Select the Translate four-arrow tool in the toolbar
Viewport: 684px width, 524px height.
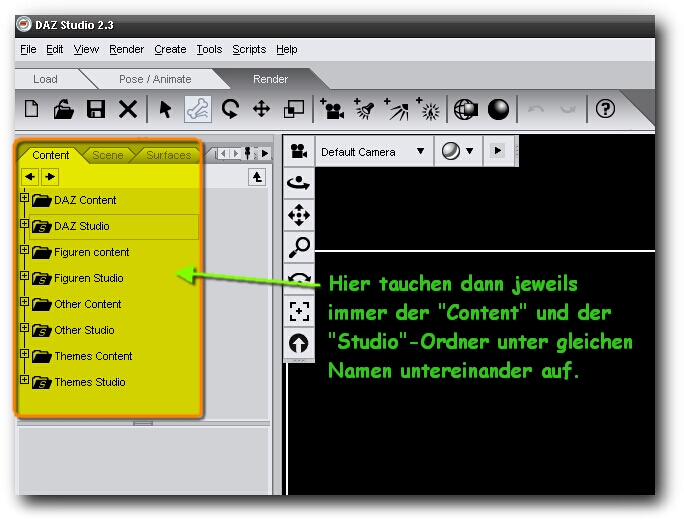[261, 109]
